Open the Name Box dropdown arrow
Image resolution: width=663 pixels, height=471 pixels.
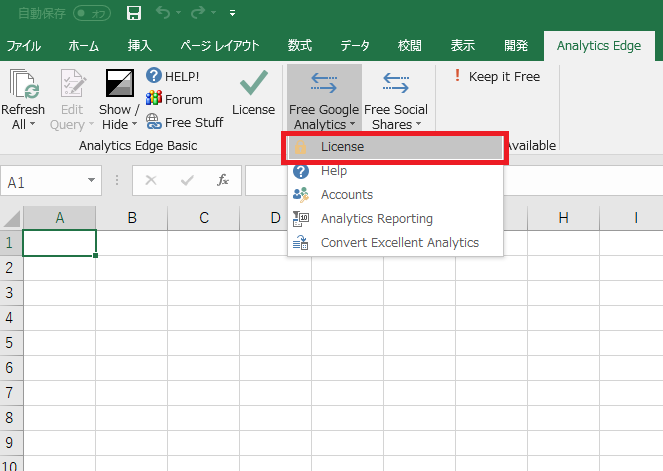coord(91,181)
